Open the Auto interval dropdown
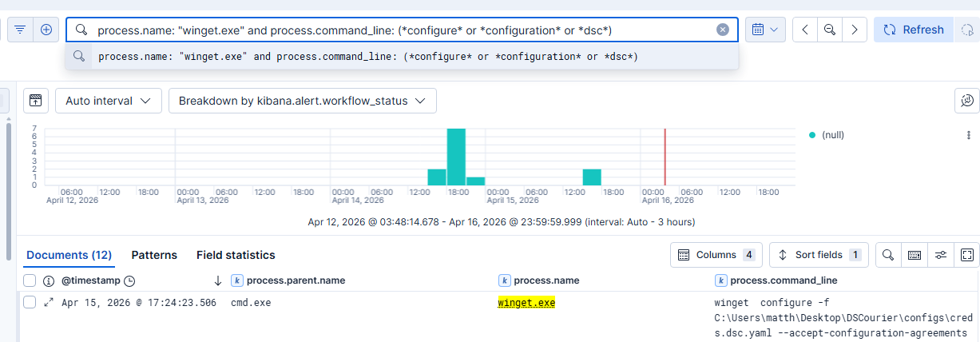The height and width of the screenshot is (342, 980). [x=109, y=101]
